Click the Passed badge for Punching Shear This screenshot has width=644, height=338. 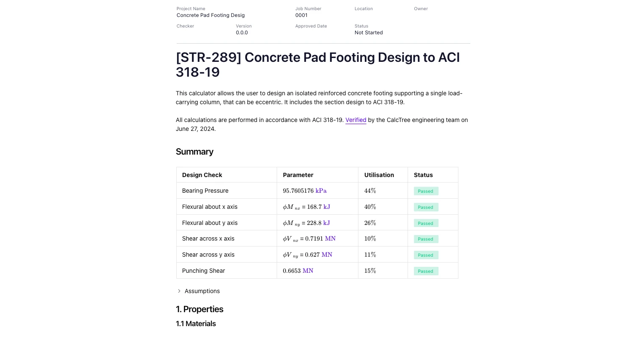tap(426, 271)
